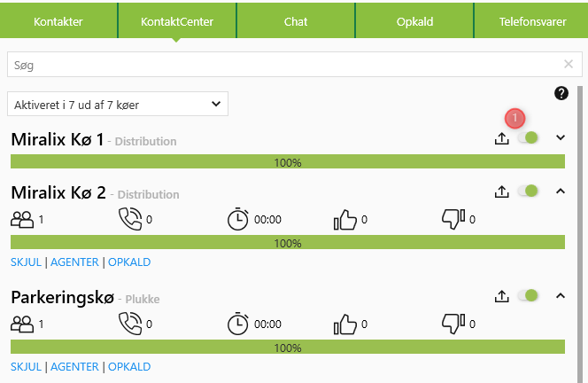Open the Opkald tab
Image resolution: width=588 pixels, height=383 pixels.
pos(414,21)
